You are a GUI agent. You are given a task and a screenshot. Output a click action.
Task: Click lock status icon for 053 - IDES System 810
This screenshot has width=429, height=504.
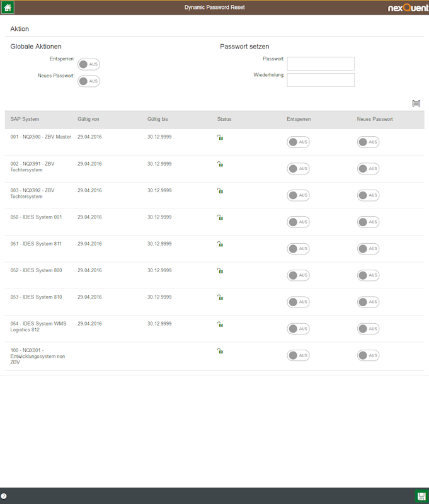click(x=220, y=297)
